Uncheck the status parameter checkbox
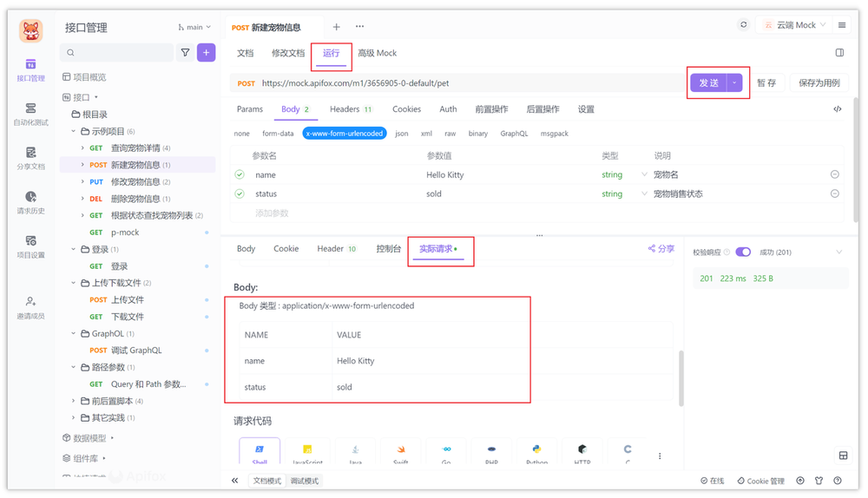Image resolution: width=868 pixels, height=498 pixels. click(240, 194)
